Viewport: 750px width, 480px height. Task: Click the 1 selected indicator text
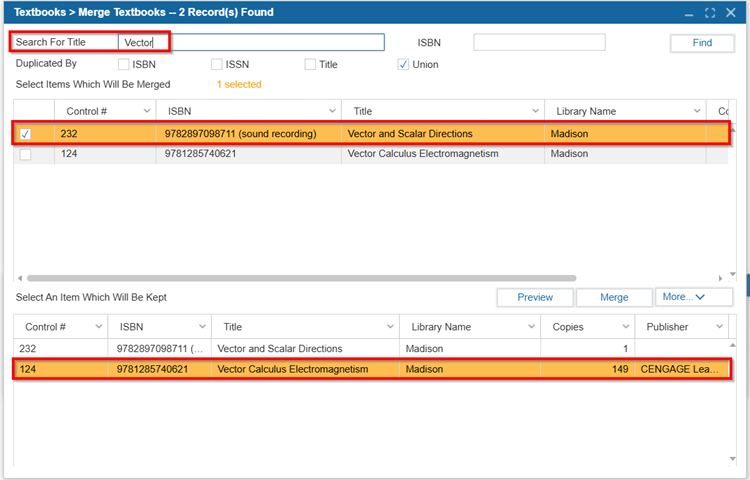point(239,85)
